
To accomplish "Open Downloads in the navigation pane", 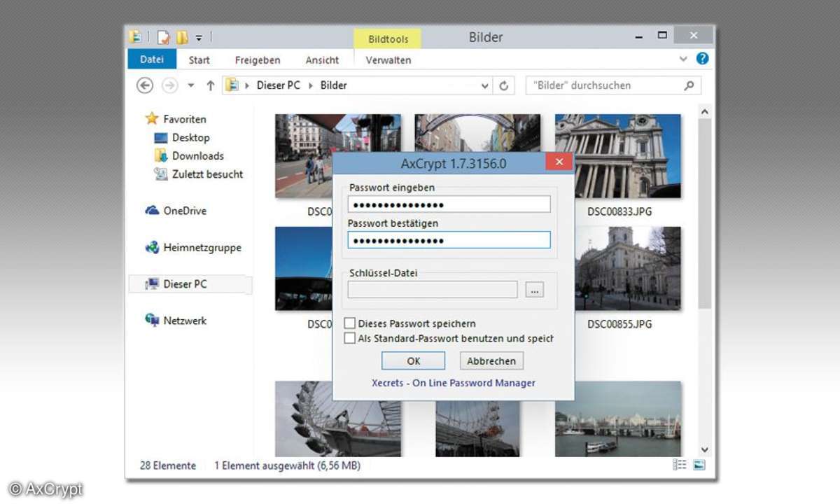I will [x=198, y=156].
